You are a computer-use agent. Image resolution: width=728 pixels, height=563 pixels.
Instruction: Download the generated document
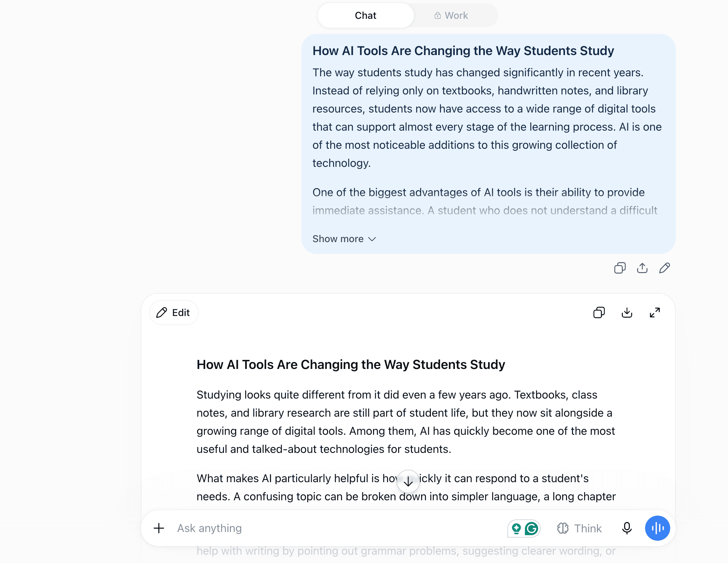627,313
